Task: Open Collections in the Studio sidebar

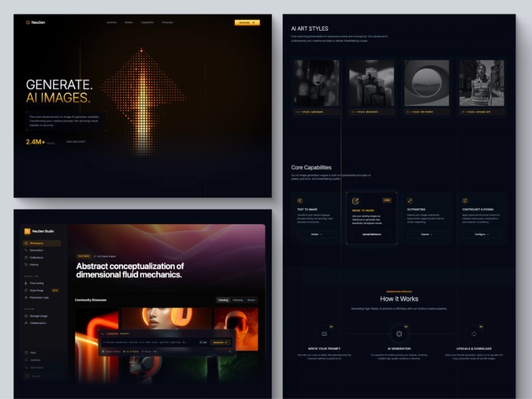Action: pyautogui.click(x=37, y=257)
